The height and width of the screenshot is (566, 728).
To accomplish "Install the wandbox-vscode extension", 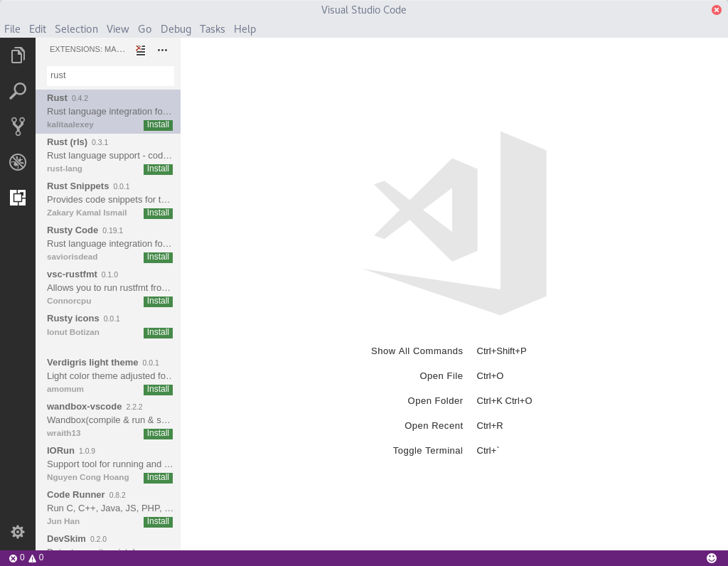I will click(x=158, y=434).
